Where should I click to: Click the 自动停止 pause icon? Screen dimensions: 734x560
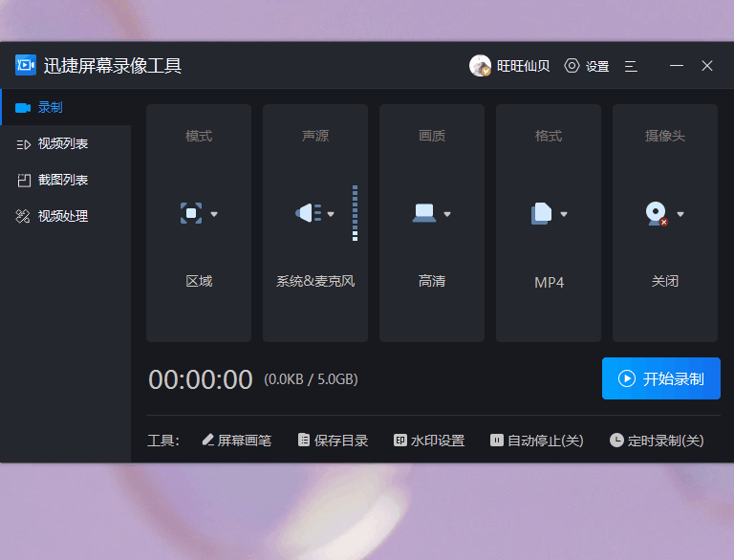pyautogui.click(x=497, y=441)
